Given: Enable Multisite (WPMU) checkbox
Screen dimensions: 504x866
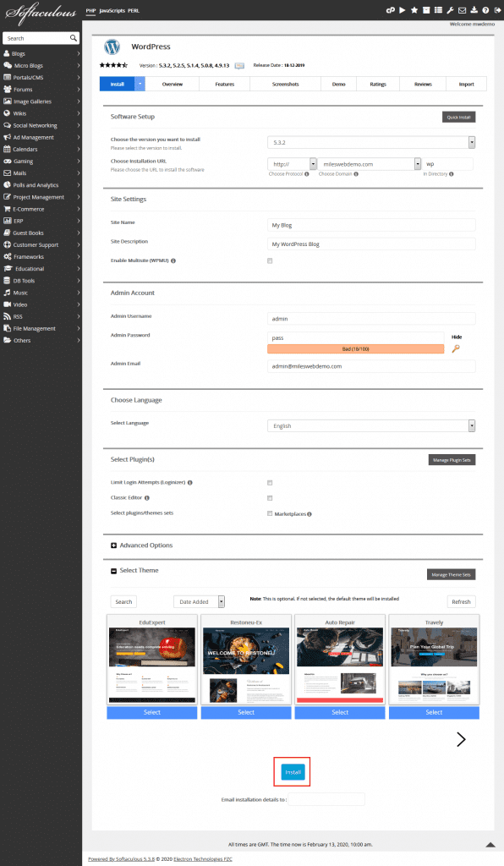Looking at the screenshot, I should pos(270,260).
